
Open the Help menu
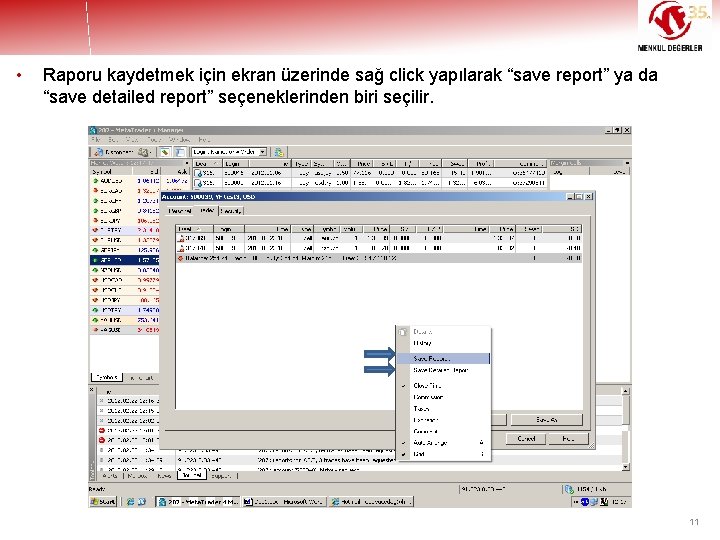[204, 139]
